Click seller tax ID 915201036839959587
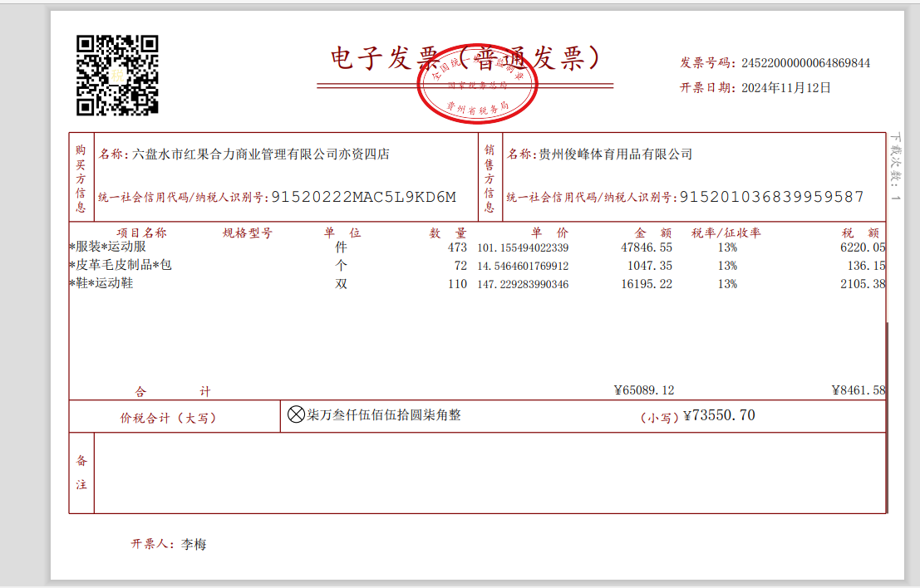Screen dimensions: 920x588 tap(771, 197)
